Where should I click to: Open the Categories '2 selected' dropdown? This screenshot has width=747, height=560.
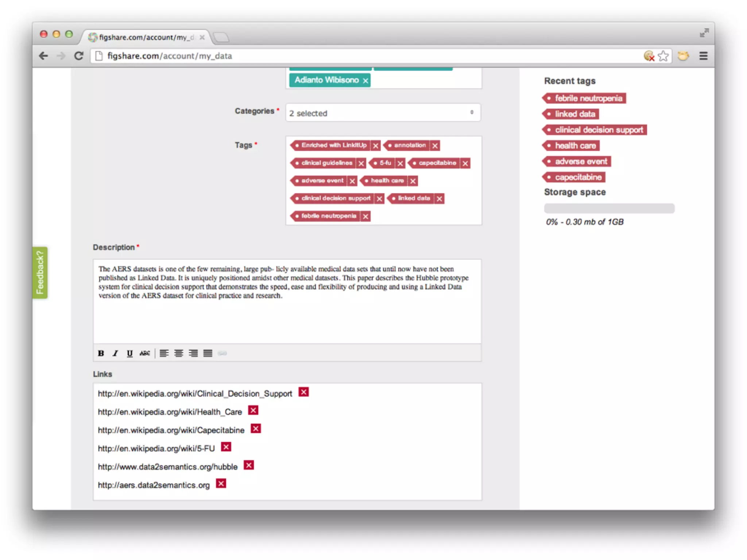383,113
